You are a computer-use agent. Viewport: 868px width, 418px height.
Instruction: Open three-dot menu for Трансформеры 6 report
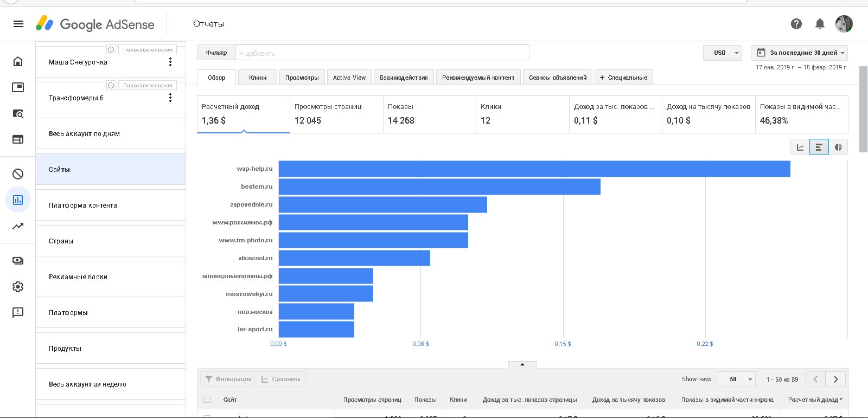pyautogui.click(x=170, y=98)
